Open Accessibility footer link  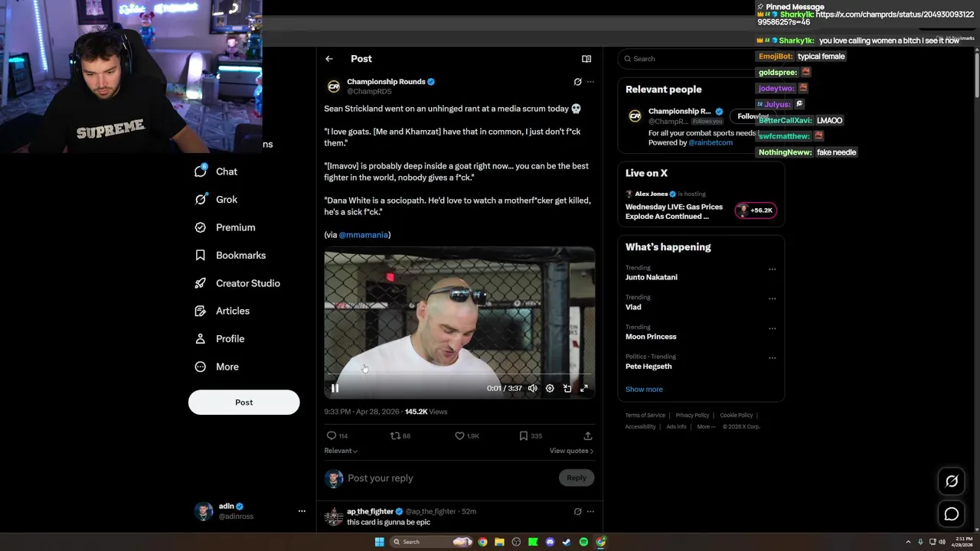pyautogui.click(x=641, y=427)
